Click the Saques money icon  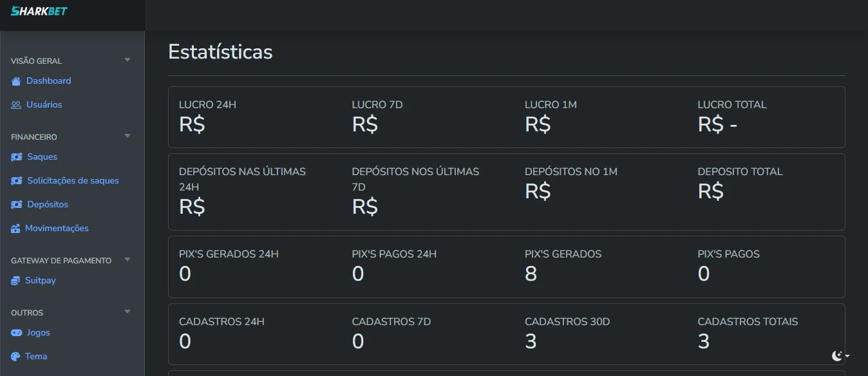point(15,156)
